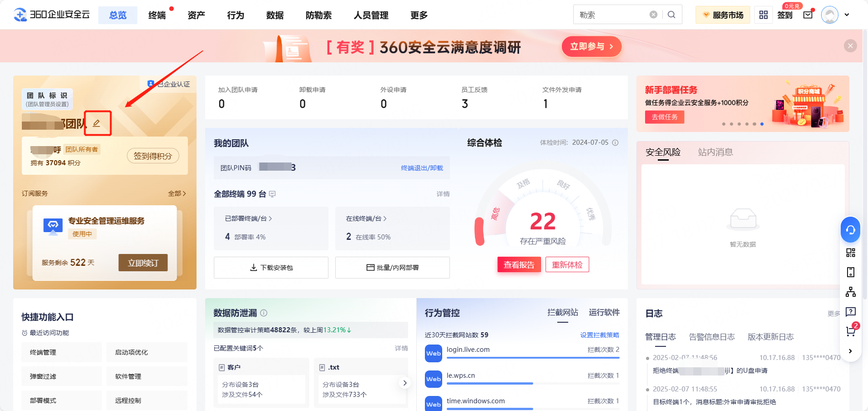Image resolution: width=868 pixels, height=411 pixels.
Task: Click info icon beside 体检时间 date
Action: [615, 142]
